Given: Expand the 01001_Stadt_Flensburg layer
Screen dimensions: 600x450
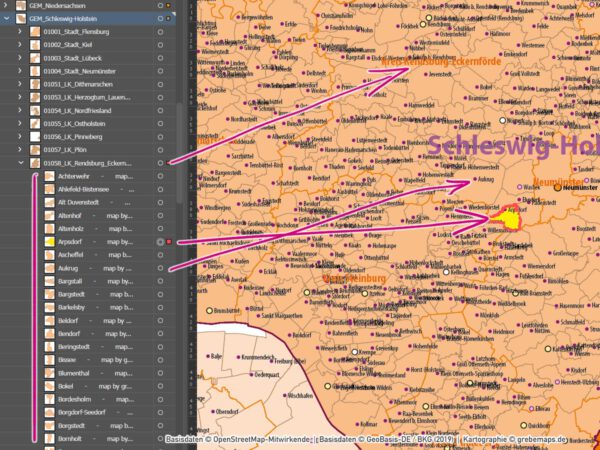Looking at the screenshot, I should pyautogui.click(x=20, y=32).
